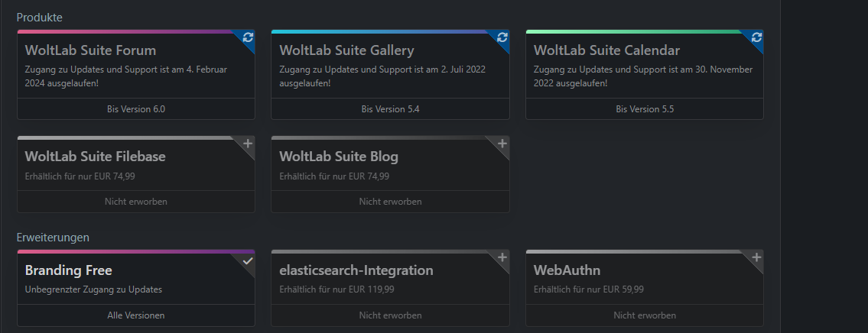Open the WoltLab Suite Blog product
The image size is (868, 333).
339,157
